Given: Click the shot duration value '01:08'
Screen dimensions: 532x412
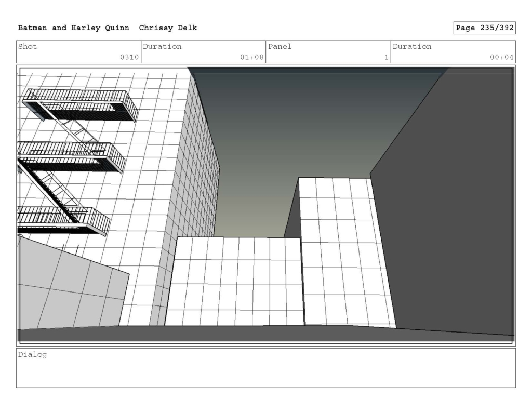Looking at the screenshot, I should click(x=252, y=57).
